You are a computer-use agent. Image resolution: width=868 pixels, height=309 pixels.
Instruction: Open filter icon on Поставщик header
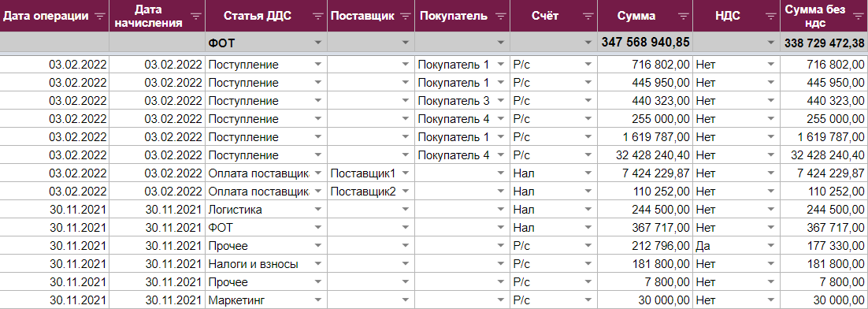point(406,16)
